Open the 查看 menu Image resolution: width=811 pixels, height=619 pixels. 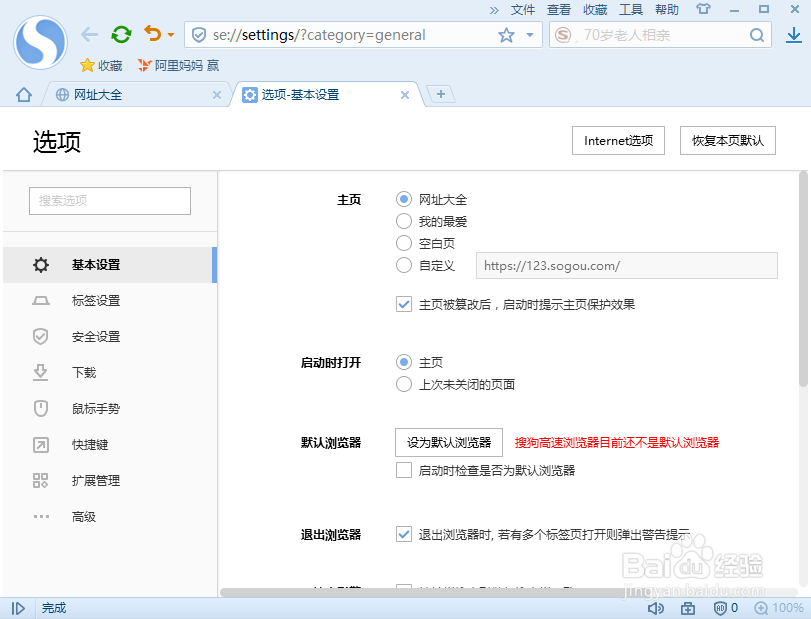[559, 10]
